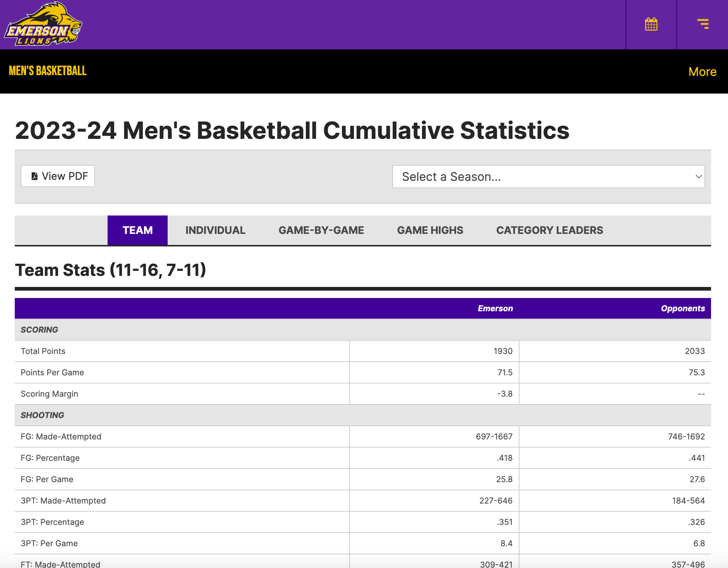Select the Category Leaders tab
The width and height of the screenshot is (728, 568).
[x=549, y=230]
